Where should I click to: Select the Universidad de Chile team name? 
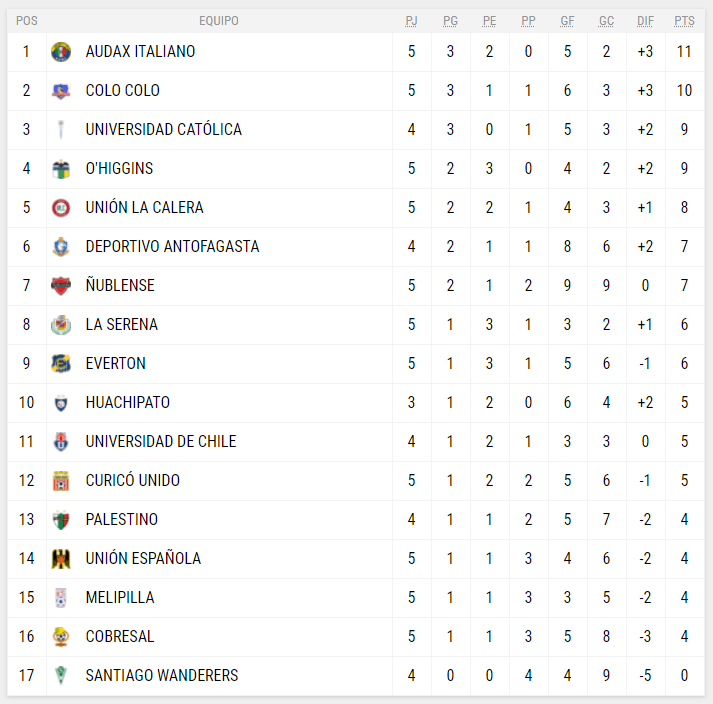click(160, 441)
